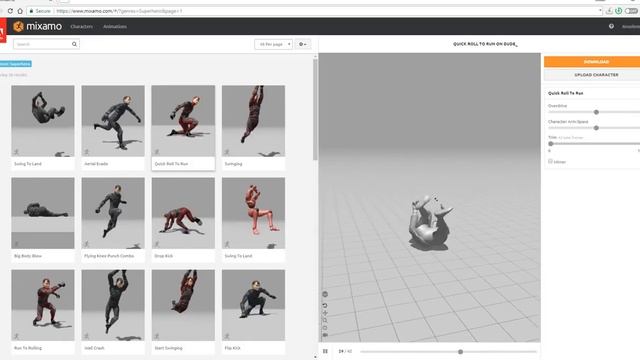
Task: Click the animation timeline scrubber handle
Action: [460, 351]
